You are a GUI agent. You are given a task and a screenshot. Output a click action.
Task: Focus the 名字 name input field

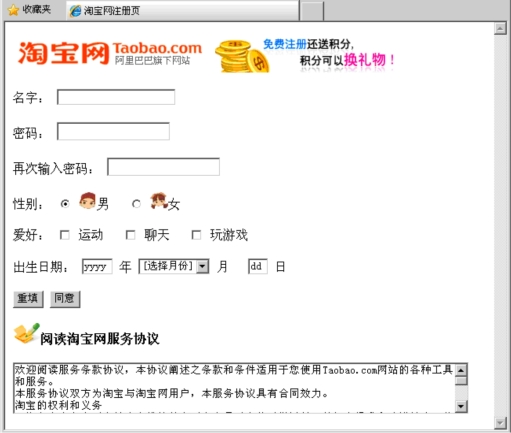pyautogui.click(x=116, y=97)
